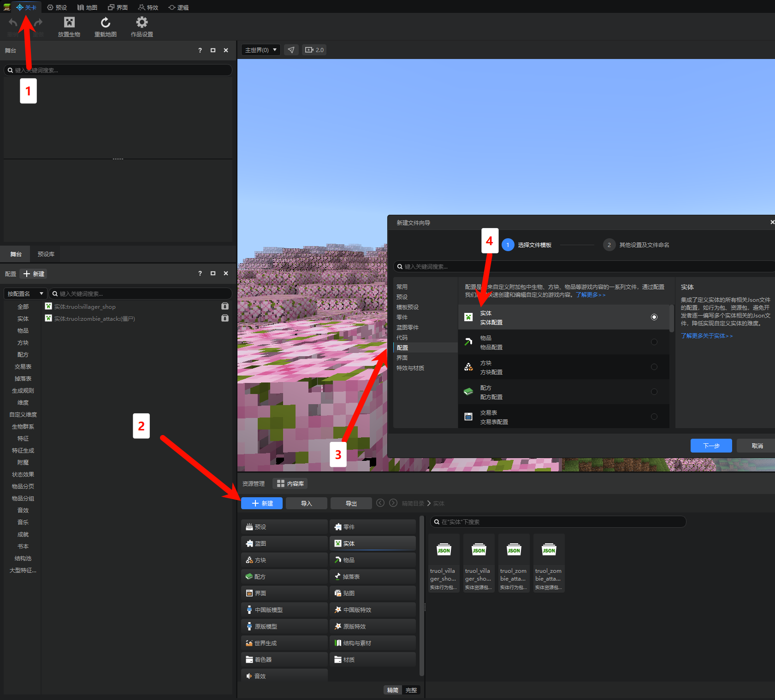Image resolution: width=775 pixels, height=700 pixels.
Task: Click 导入 button
Action: [307, 503]
